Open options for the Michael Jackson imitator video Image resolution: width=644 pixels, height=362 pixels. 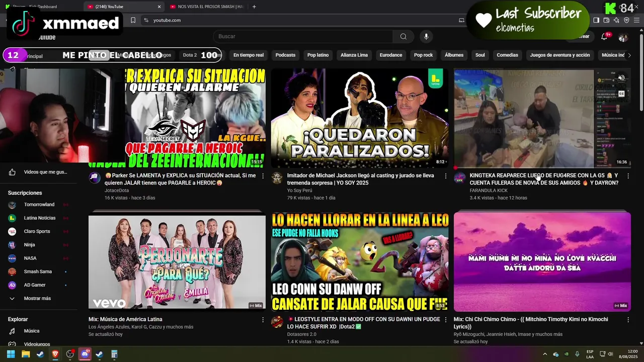point(445,176)
